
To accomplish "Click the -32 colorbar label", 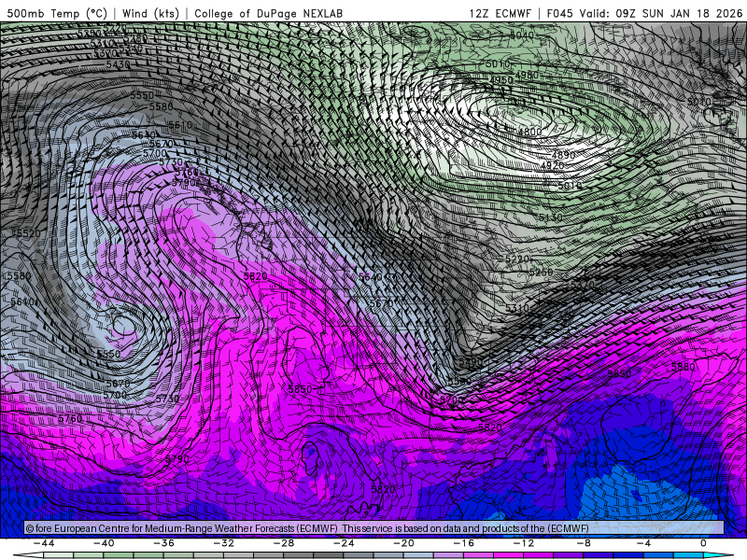I will click(224, 543).
